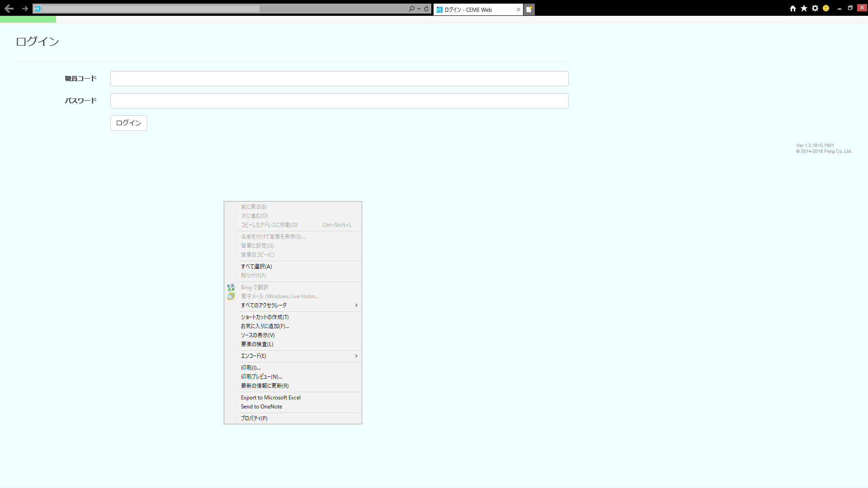Open the tools gear icon

[815, 9]
